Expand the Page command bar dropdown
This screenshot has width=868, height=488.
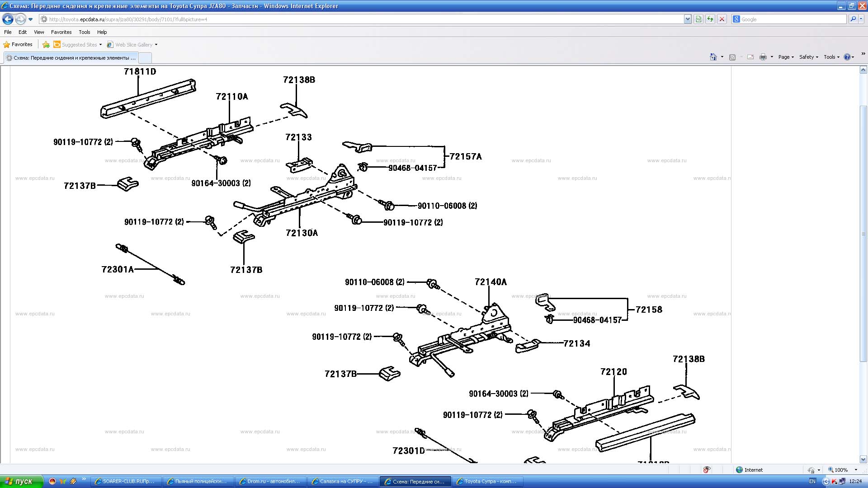(x=786, y=57)
